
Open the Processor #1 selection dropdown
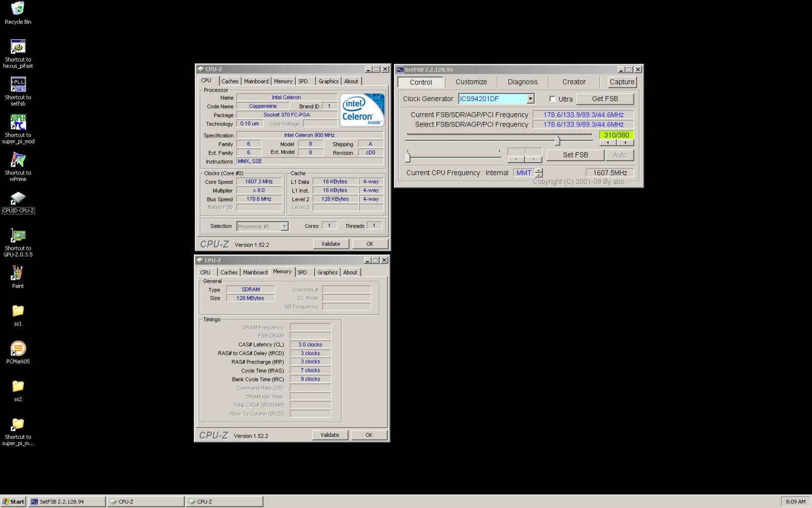(x=284, y=227)
